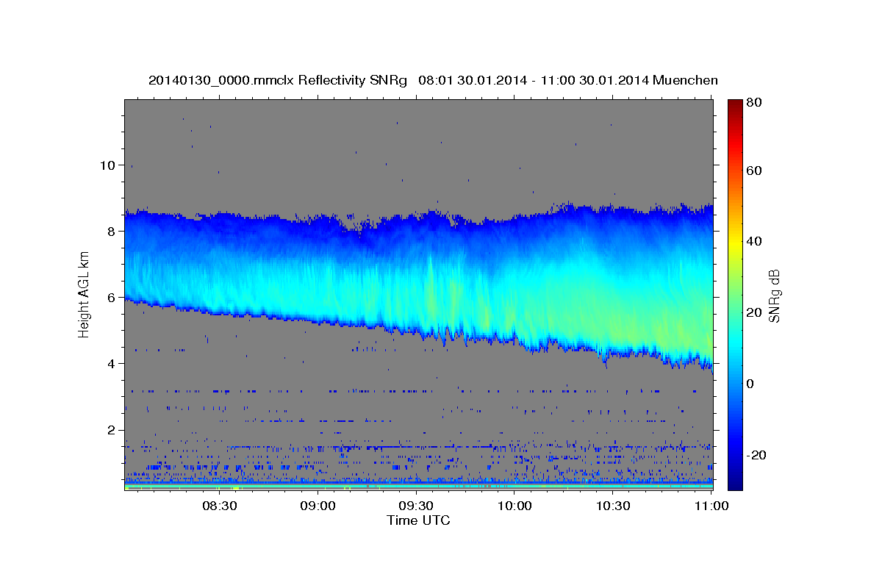Click the 11:00 time tick label
The height and width of the screenshot is (588, 882).
tap(711, 506)
